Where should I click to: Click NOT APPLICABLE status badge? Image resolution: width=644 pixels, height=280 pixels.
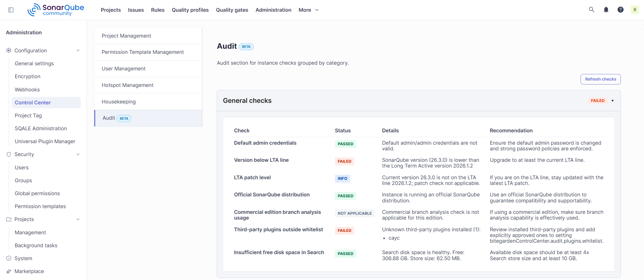pos(354,214)
